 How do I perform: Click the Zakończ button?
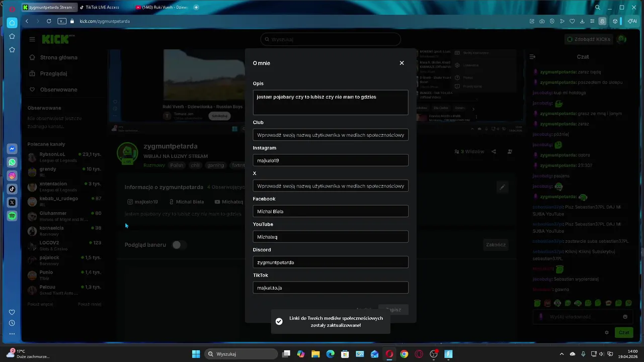[496, 245]
